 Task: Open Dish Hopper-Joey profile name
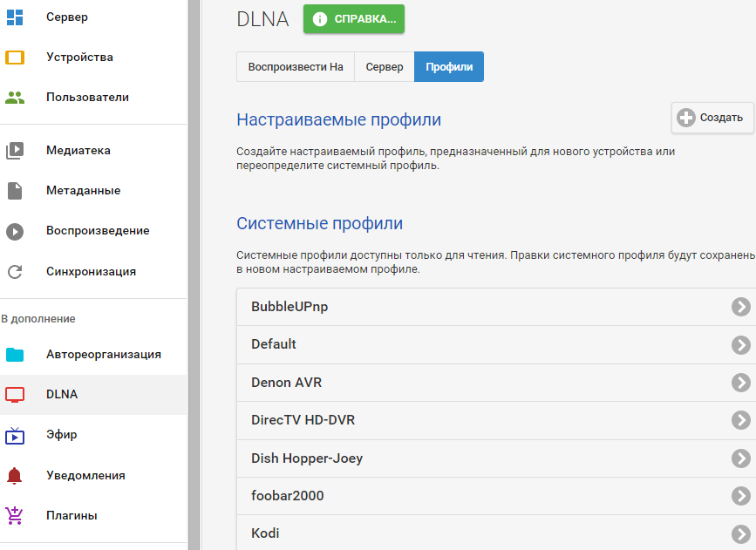tap(307, 458)
